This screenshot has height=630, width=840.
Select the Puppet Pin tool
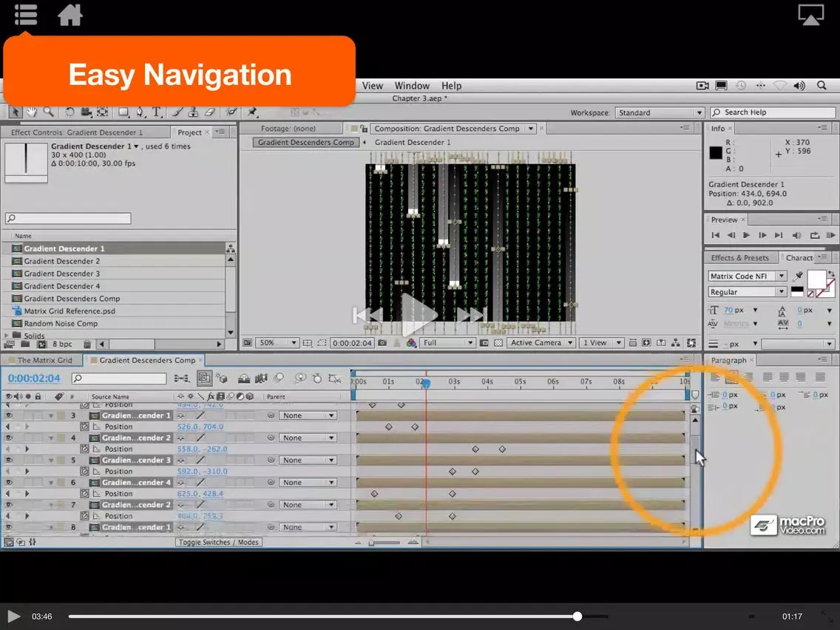pos(252,112)
